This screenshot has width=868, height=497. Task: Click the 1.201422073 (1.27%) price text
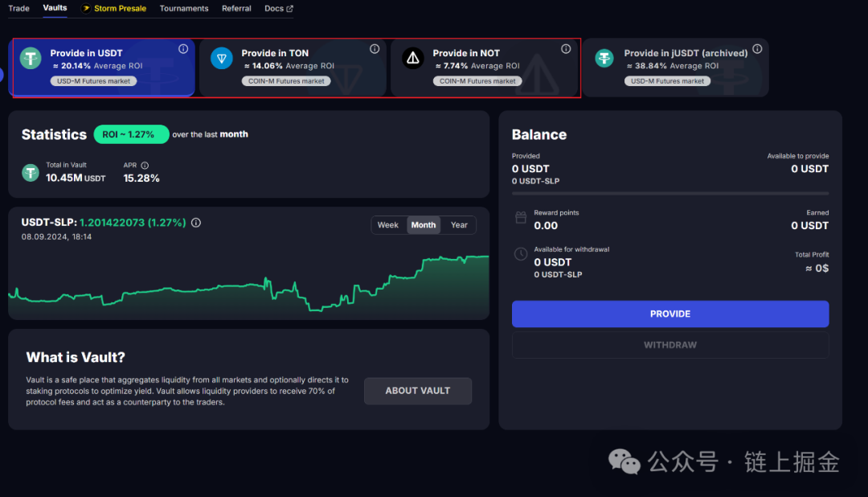click(133, 222)
